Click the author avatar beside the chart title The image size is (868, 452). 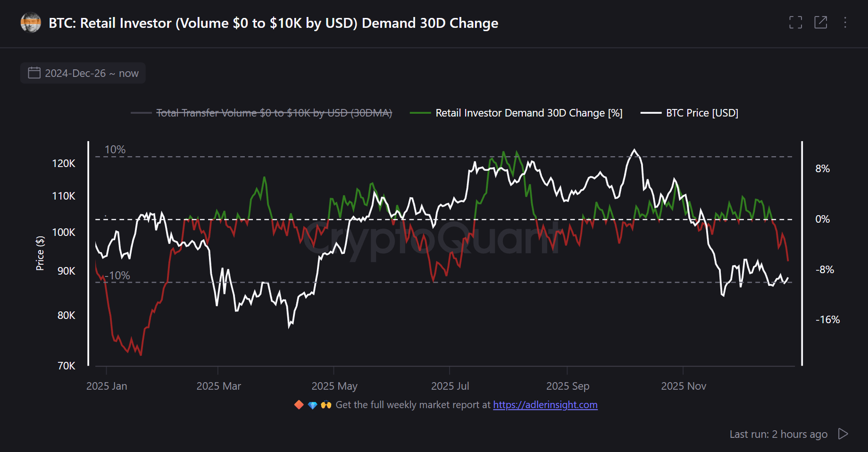(31, 23)
